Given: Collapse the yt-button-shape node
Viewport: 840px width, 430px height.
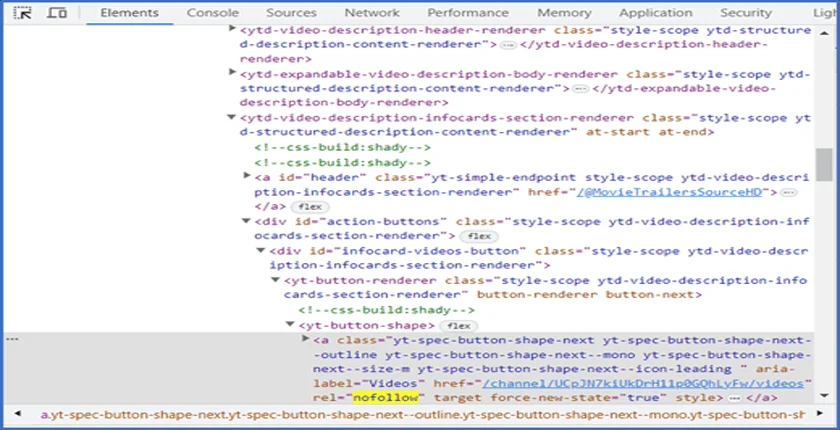Looking at the screenshot, I should (290, 324).
